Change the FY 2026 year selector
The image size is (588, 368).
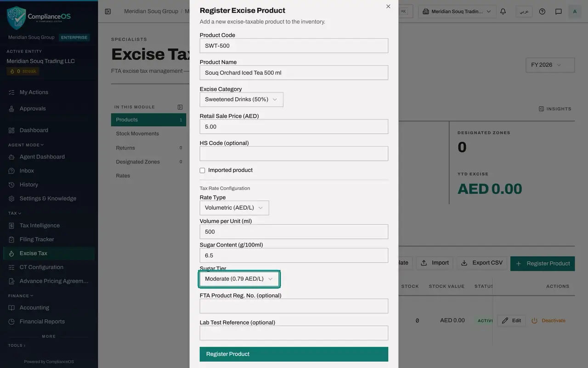(550, 65)
